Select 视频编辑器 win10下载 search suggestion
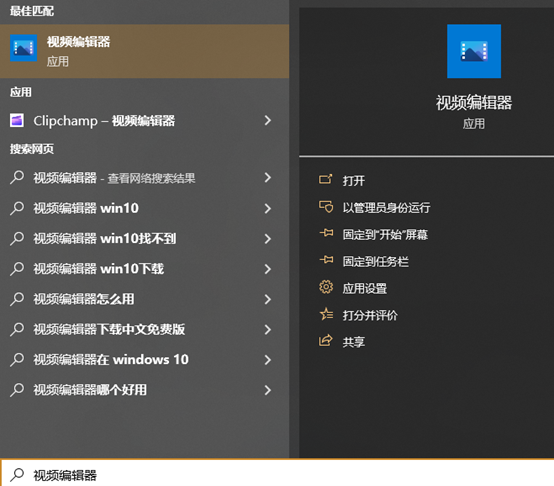This screenshot has width=554, height=486. point(145,269)
